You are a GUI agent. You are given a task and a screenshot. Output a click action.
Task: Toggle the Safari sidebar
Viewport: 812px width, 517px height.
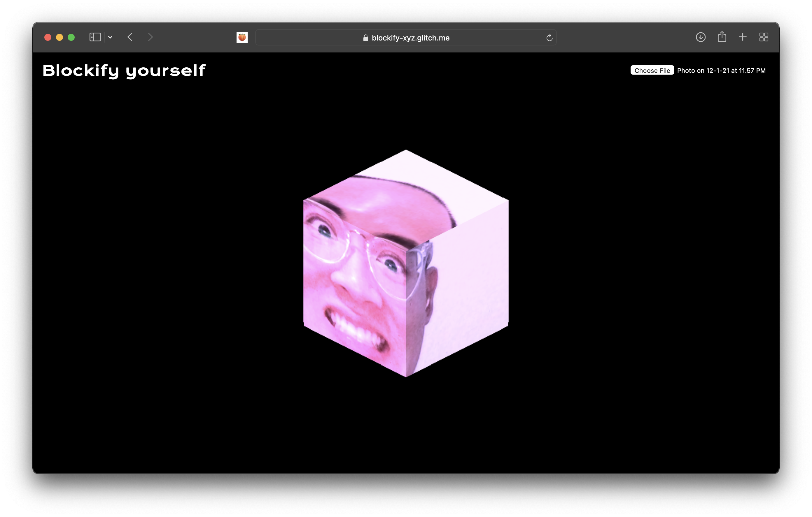click(x=95, y=37)
